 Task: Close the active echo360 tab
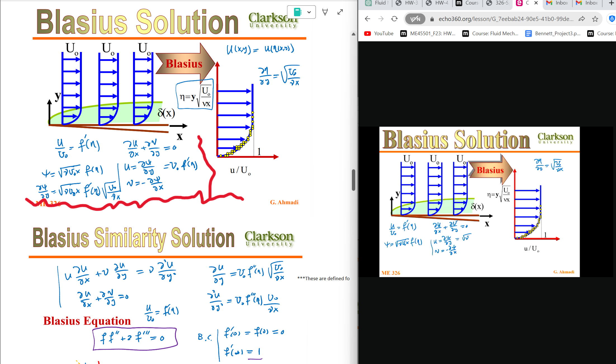point(536,3)
